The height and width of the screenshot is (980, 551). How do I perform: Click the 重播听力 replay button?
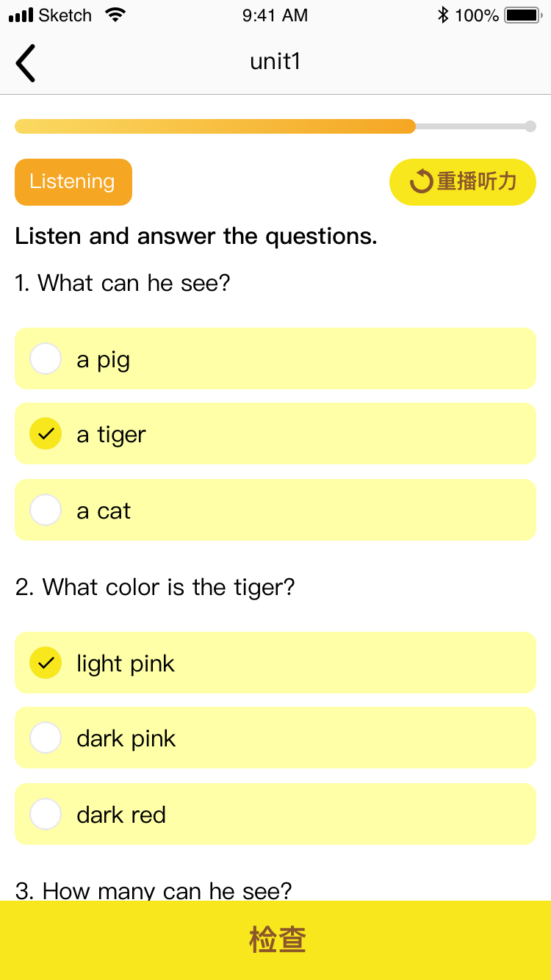pyautogui.click(x=463, y=181)
